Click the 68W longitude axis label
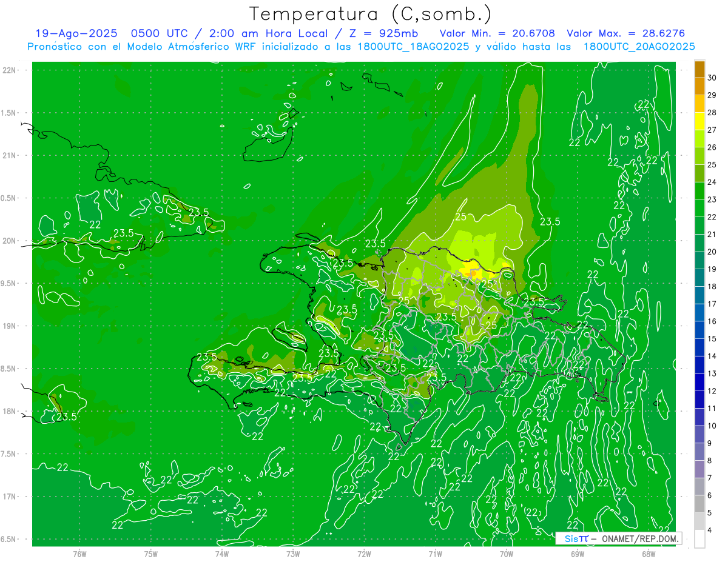The height and width of the screenshot is (562, 728). pos(649,554)
